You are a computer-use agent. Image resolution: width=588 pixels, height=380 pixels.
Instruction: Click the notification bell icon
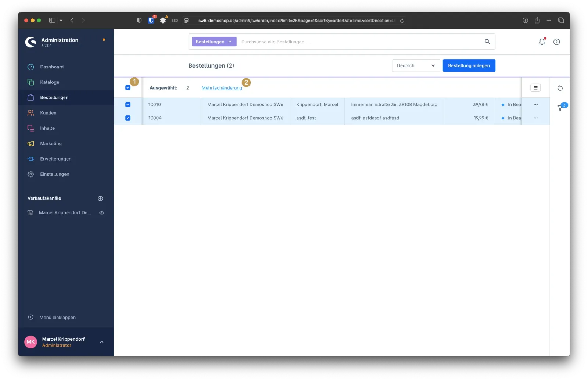click(x=542, y=42)
